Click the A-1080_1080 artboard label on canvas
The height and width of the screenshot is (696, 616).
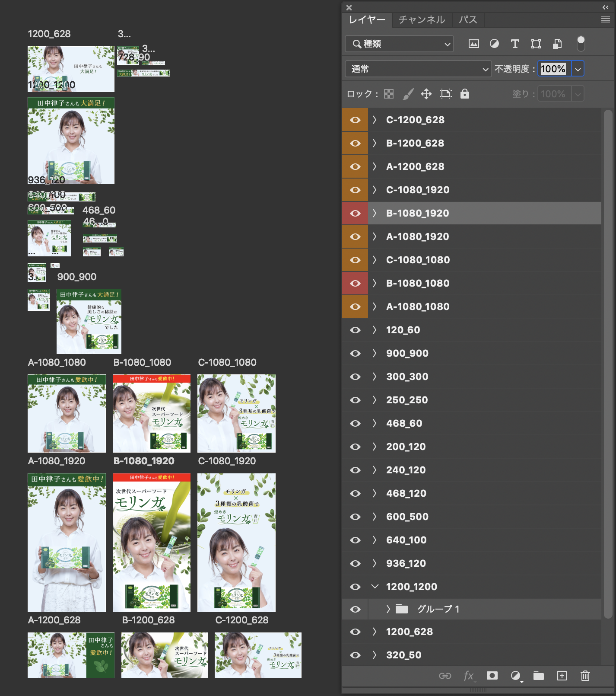57,362
